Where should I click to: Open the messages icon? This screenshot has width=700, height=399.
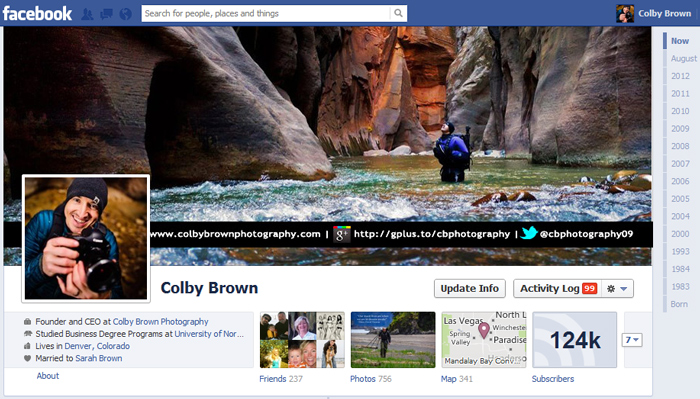106,14
